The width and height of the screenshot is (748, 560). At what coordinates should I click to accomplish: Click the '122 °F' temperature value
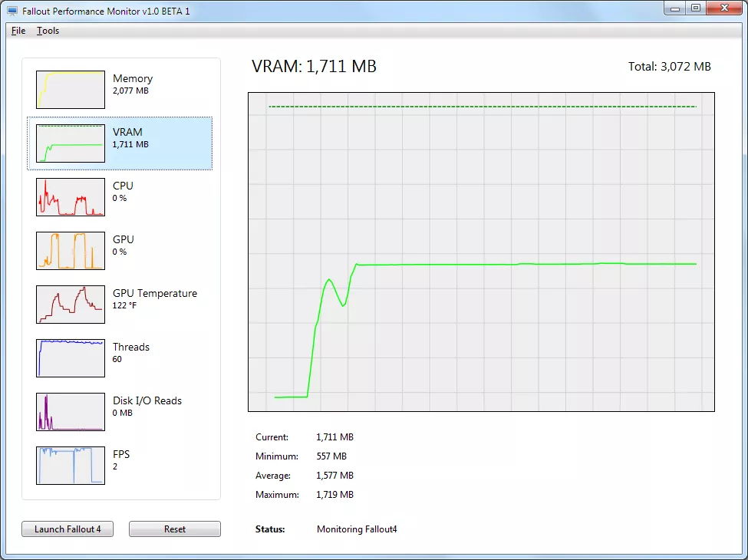pyautogui.click(x=124, y=305)
